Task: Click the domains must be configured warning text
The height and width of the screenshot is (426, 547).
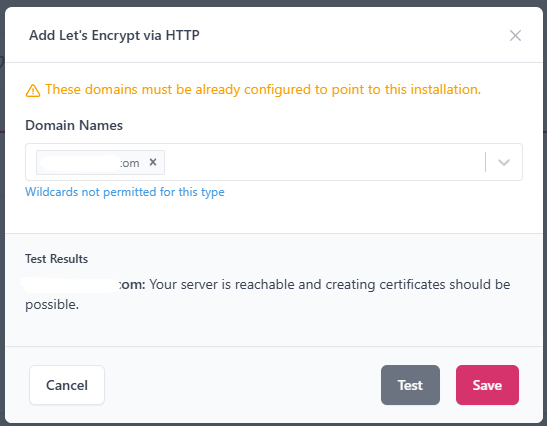Action: pyautogui.click(x=263, y=90)
